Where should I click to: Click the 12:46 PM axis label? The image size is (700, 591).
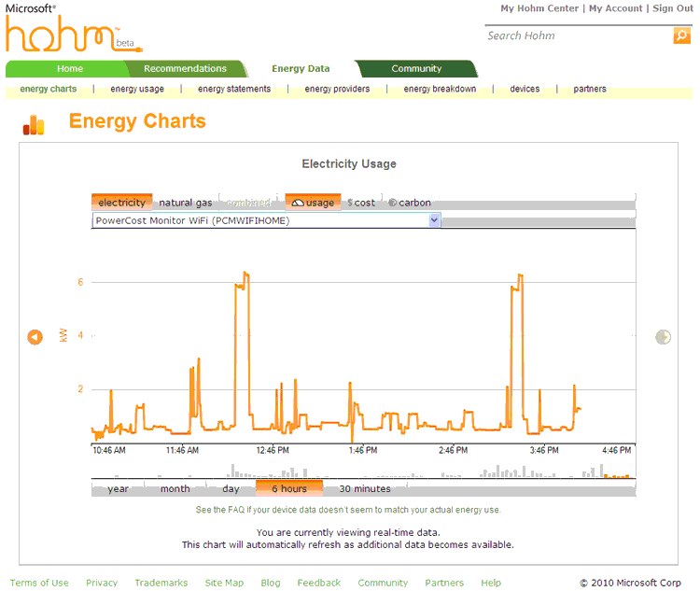tap(273, 450)
